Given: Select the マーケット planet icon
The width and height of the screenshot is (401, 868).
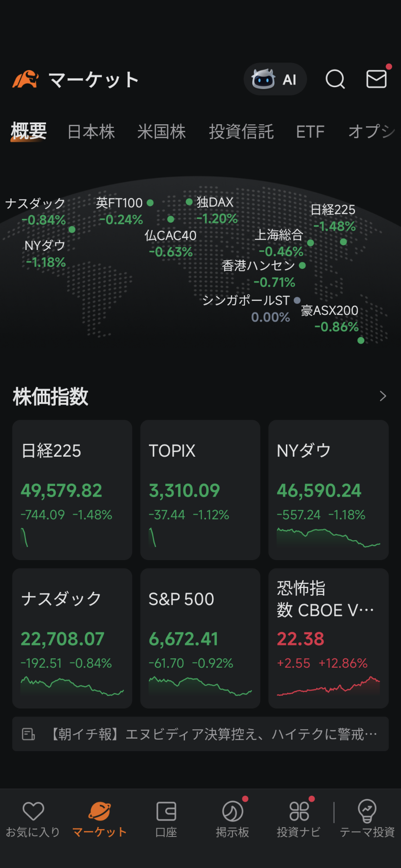Looking at the screenshot, I should point(99,811).
